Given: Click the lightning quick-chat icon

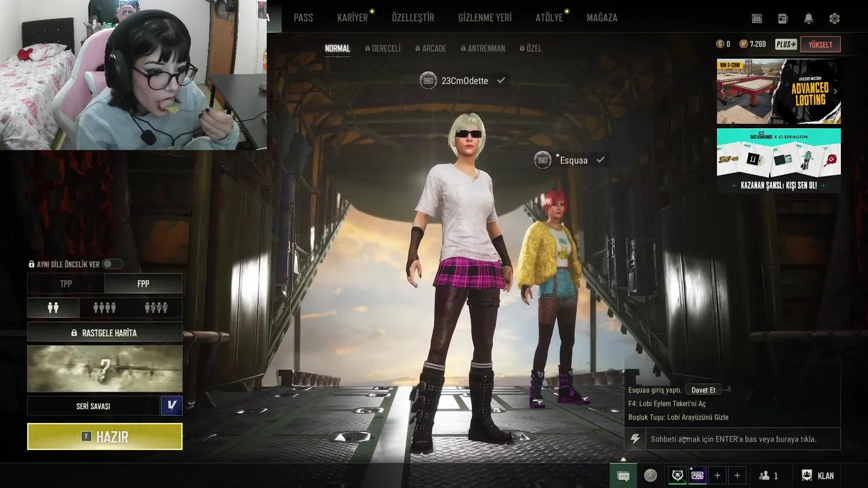Looking at the screenshot, I should tap(635, 439).
